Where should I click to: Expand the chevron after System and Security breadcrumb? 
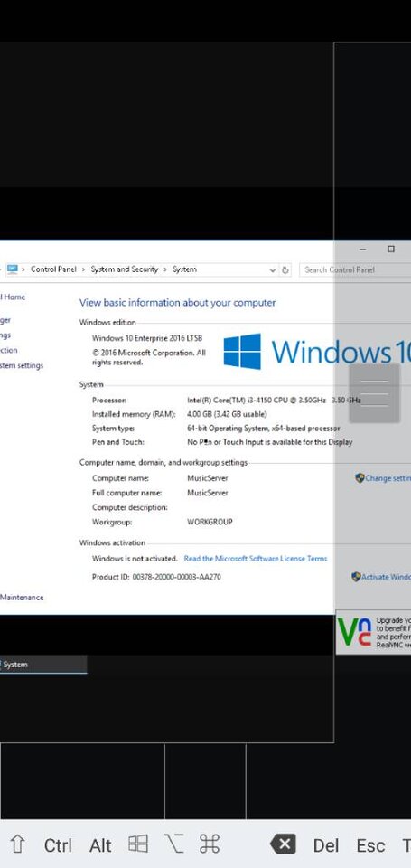tap(165, 269)
